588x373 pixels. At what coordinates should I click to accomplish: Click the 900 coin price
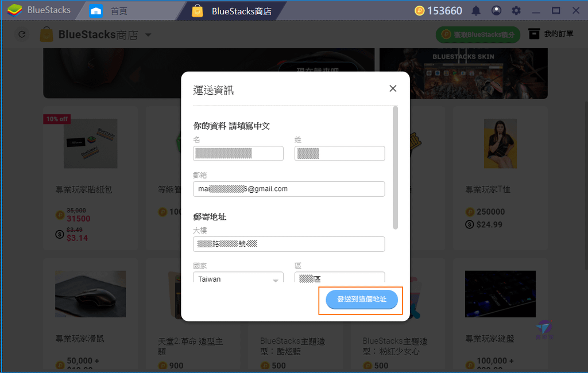(176, 366)
